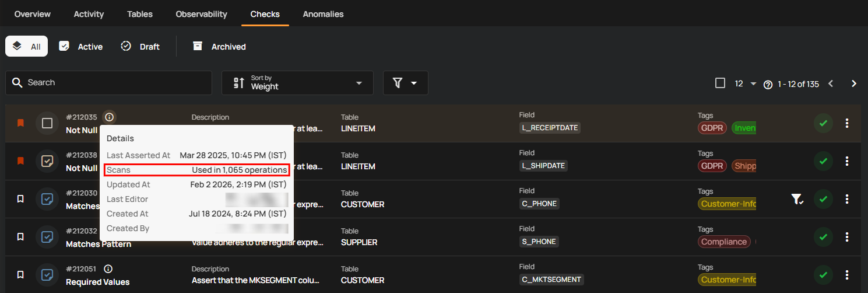The image size is (868, 293).
Task: Click the L_SHIPDATE field chip
Action: [543, 166]
